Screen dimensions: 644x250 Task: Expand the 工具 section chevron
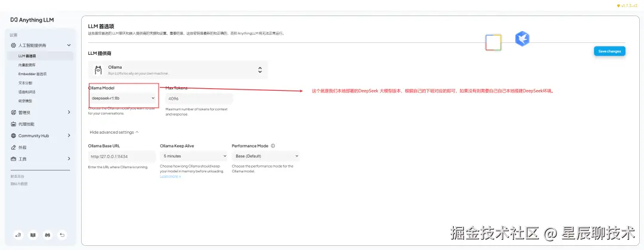click(69, 159)
